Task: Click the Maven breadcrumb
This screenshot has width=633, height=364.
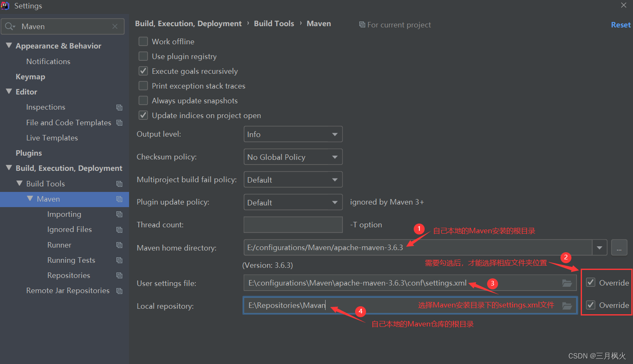Action: click(x=319, y=24)
